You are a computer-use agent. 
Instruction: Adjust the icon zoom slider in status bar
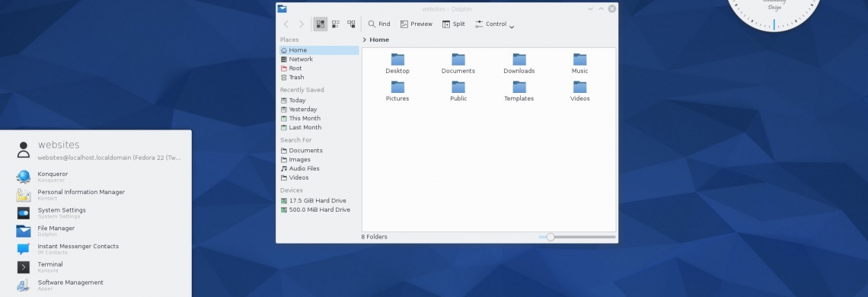click(x=577, y=237)
